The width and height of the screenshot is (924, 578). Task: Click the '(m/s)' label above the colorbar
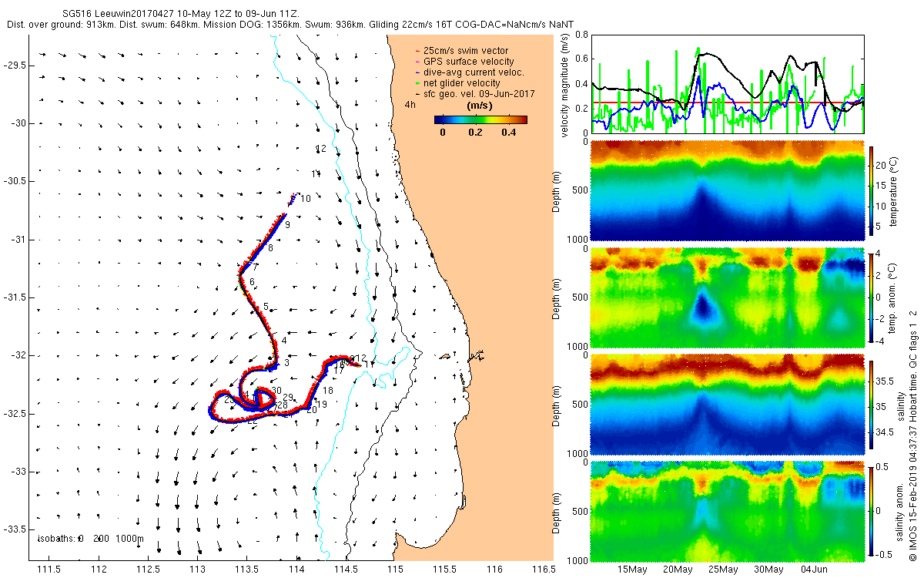(481, 105)
